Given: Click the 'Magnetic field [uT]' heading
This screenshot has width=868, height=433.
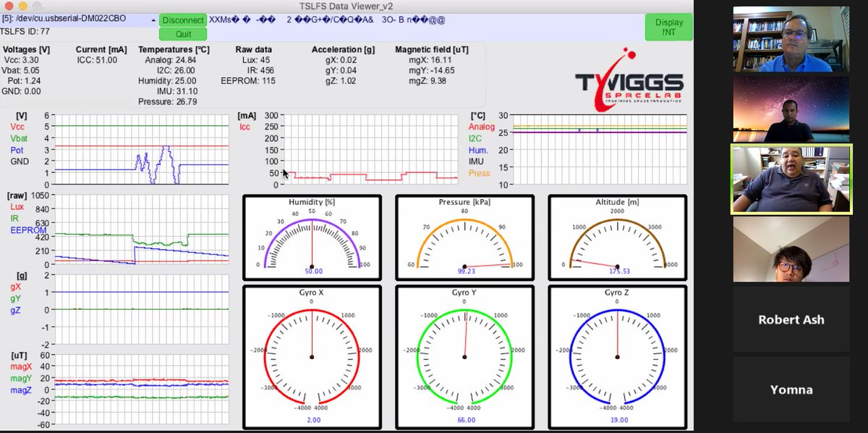Looking at the screenshot, I should tap(431, 49).
